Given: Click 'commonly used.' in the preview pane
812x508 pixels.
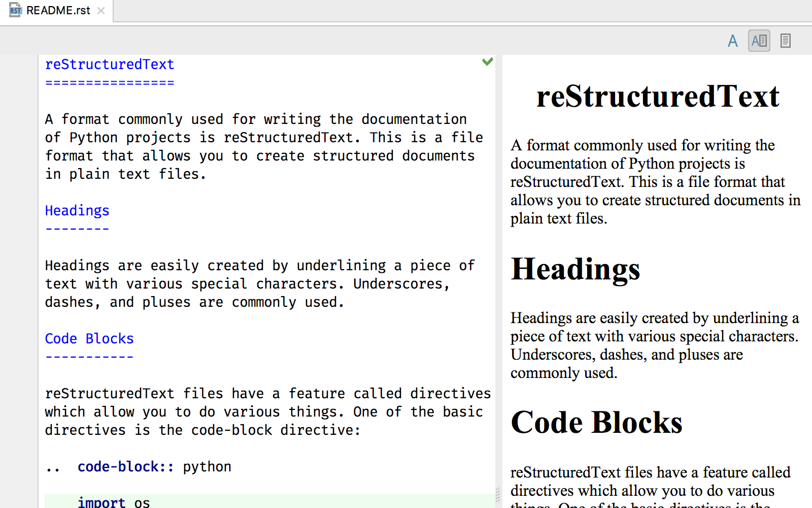Looking at the screenshot, I should pyautogui.click(x=564, y=373).
